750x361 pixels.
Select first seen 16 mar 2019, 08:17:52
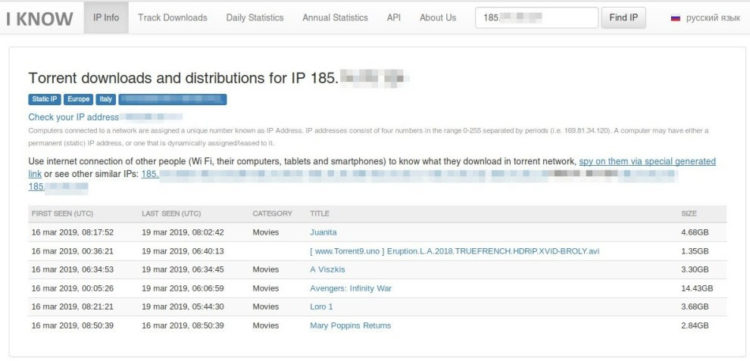click(x=73, y=232)
